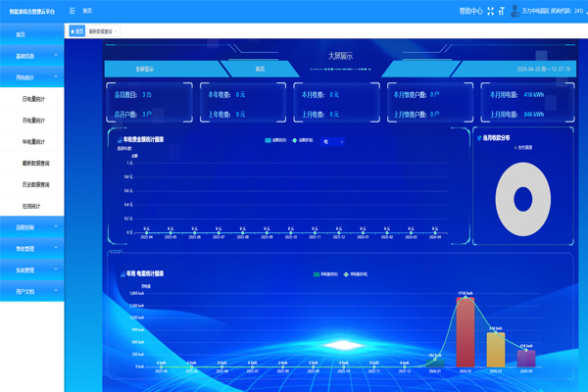Viewport: 588px width, 392px height.
Task: Click the bar chart icon beside 年收费金额统计图表
Action: (x=120, y=140)
